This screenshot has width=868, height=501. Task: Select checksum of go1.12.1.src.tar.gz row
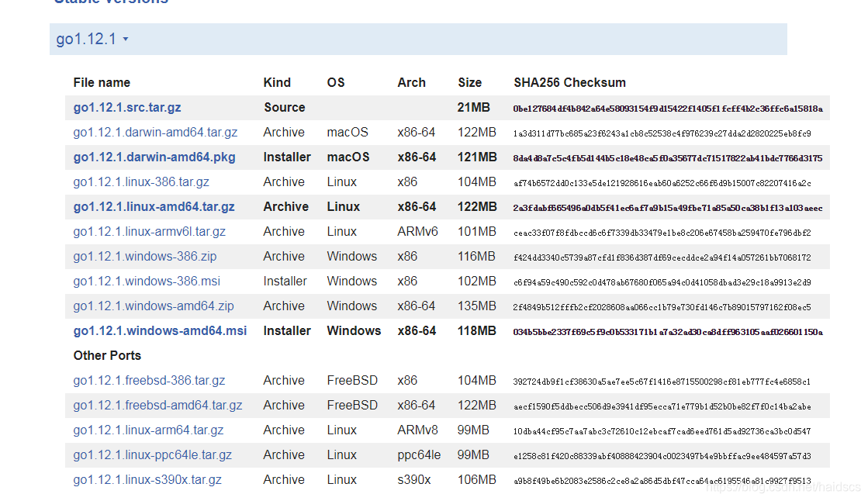pos(668,109)
